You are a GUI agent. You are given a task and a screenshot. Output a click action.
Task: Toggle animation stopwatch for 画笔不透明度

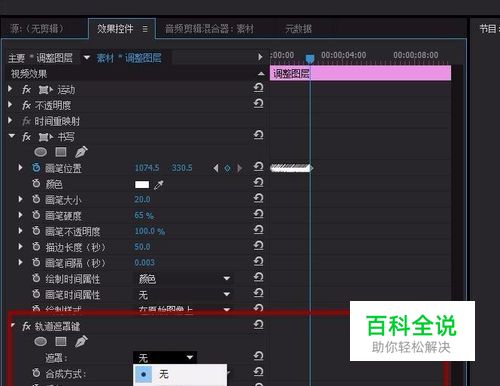[36, 231]
